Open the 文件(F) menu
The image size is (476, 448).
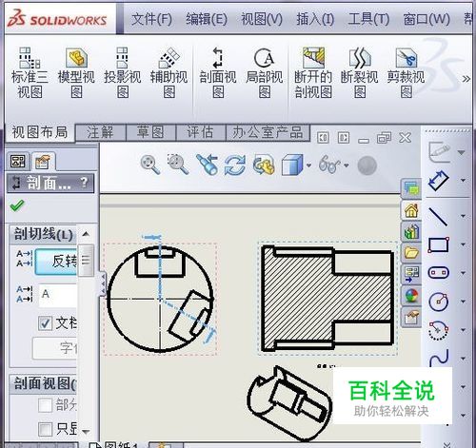point(151,19)
